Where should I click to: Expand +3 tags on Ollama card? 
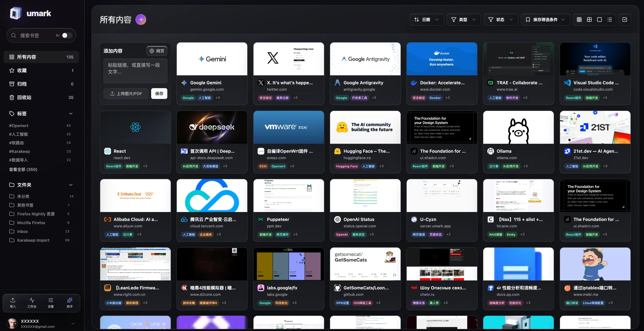point(525,166)
